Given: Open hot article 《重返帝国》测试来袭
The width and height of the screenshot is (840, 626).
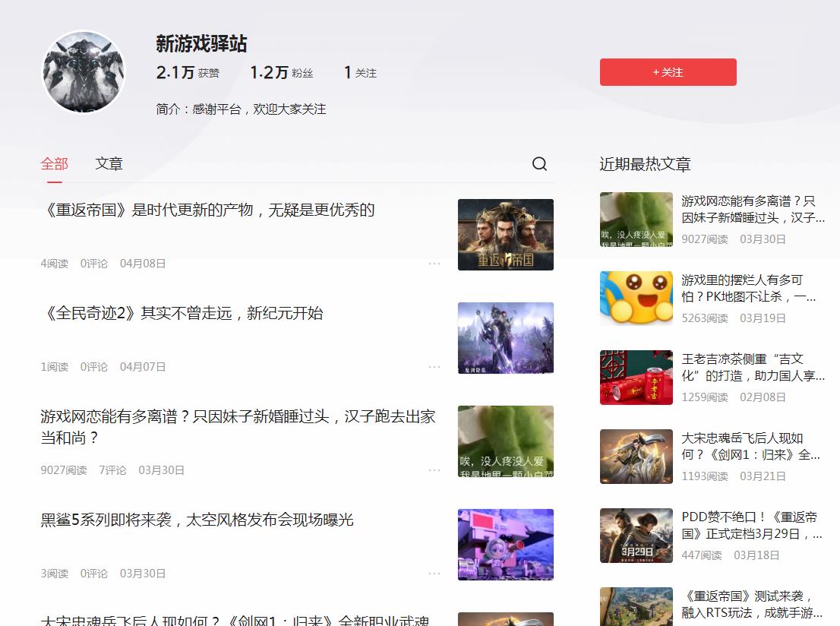Looking at the screenshot, I should 752,605.
